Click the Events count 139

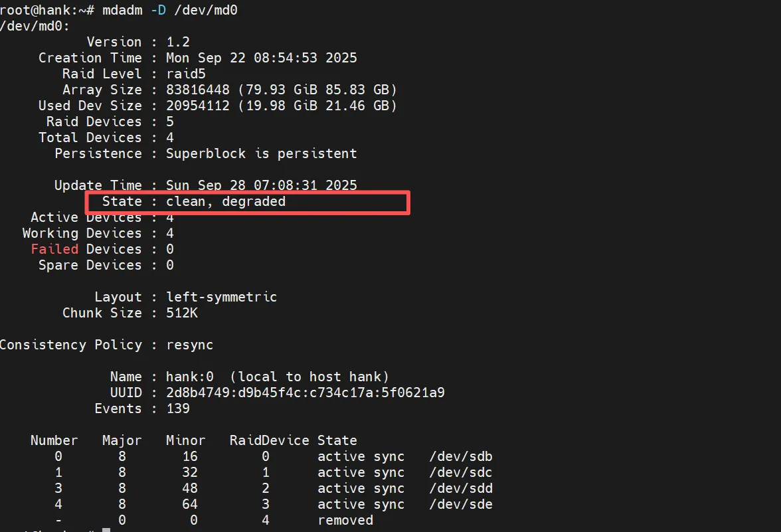(178, 408)
